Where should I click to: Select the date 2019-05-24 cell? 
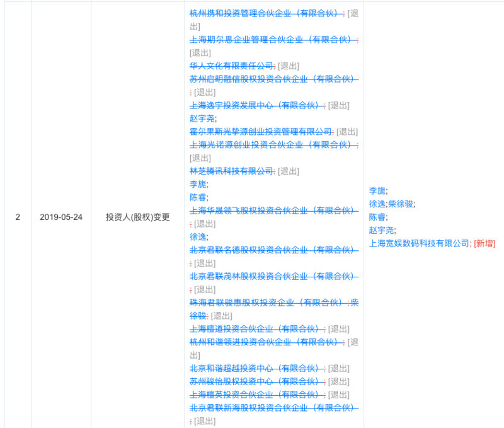click(61, 217)
